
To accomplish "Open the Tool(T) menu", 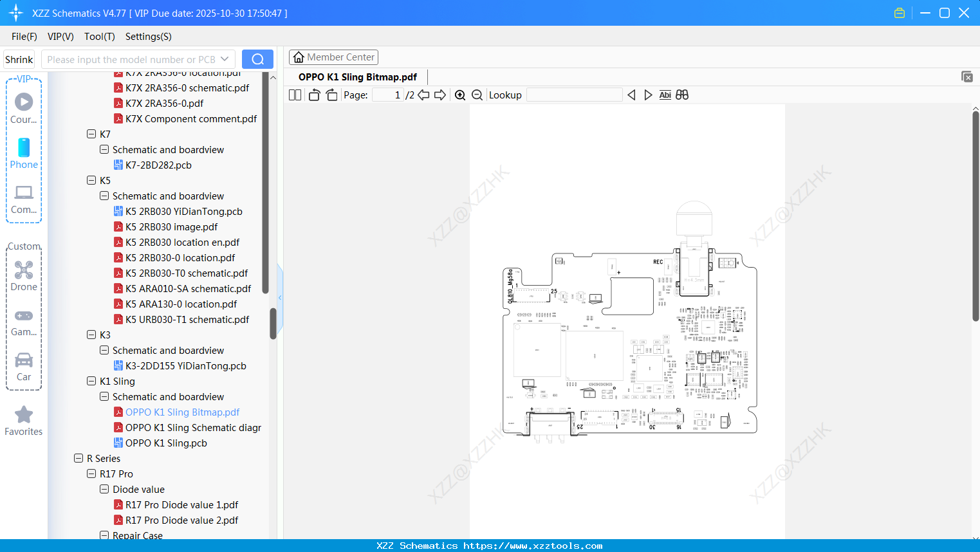I will 100,37.
